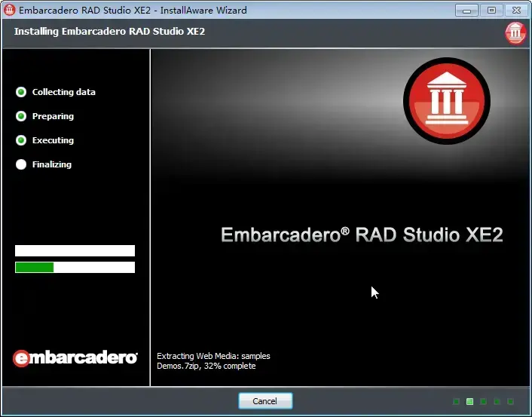
Task: Click the Finalizing white status dot
Action: (x=21, y=164)
